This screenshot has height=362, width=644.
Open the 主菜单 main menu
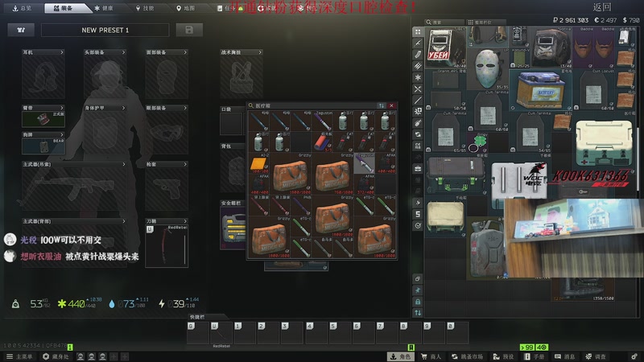pyautogui.click(x=19, y=356)
